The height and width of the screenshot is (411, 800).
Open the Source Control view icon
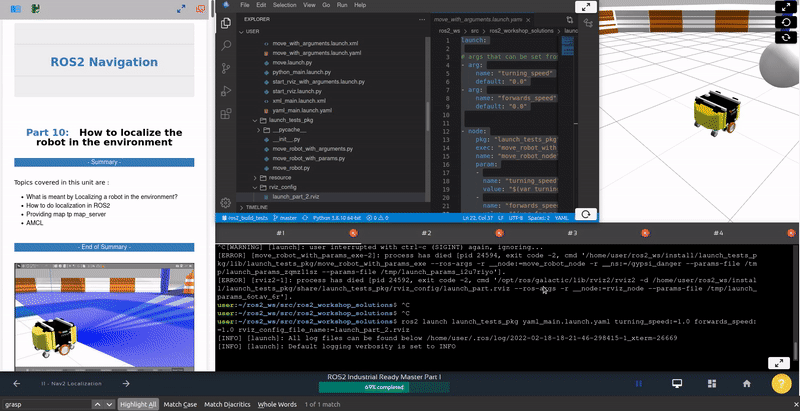point(226,68)
